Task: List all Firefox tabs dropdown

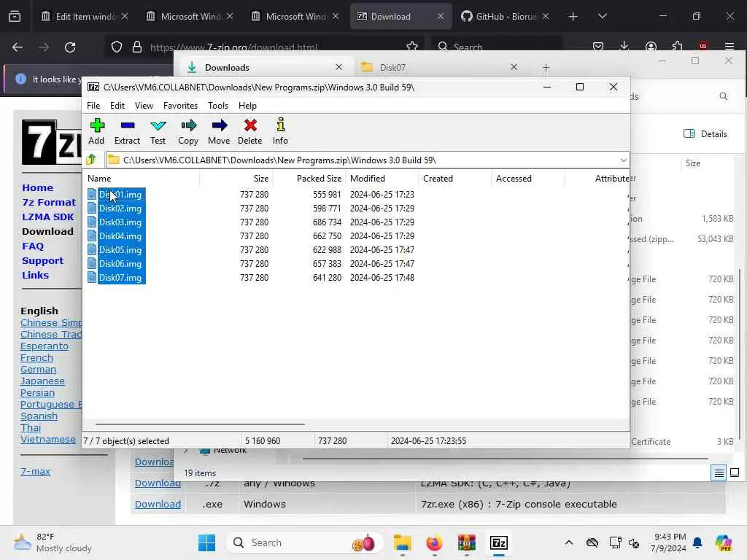Action: click(602, 17)
